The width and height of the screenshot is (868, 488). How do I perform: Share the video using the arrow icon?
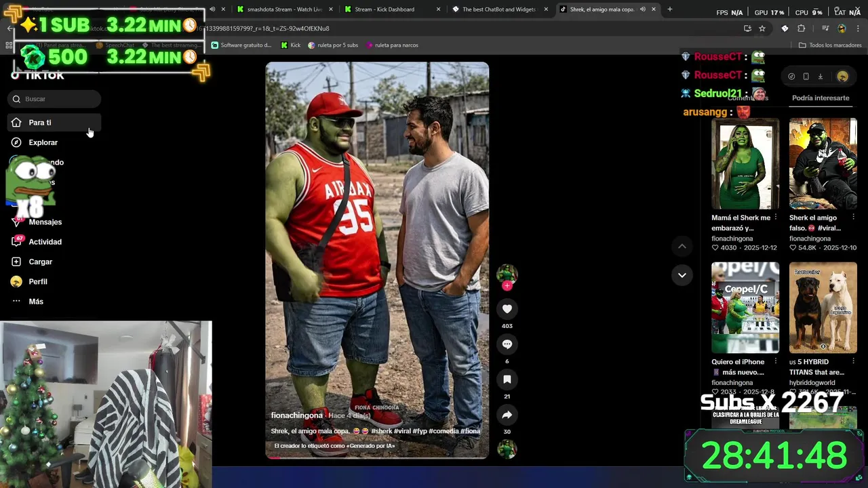507,415
